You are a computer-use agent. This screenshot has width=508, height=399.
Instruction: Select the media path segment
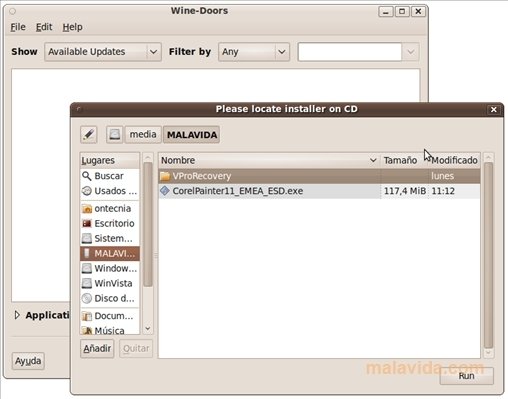click(143, 135)
